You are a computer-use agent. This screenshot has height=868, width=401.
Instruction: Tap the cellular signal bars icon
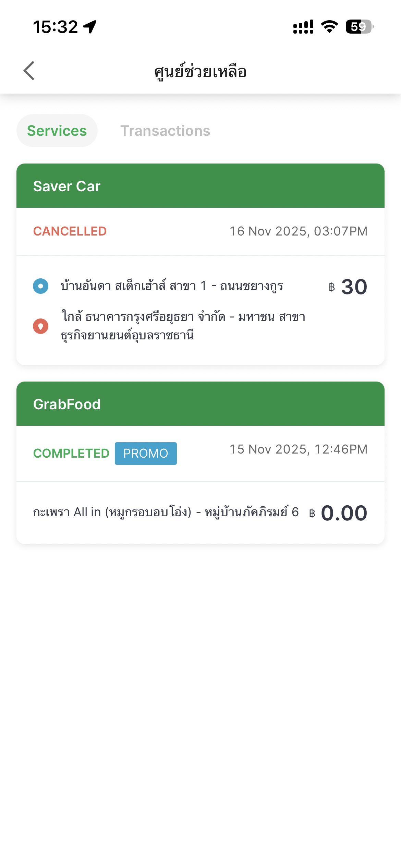(x=303, y=27)
